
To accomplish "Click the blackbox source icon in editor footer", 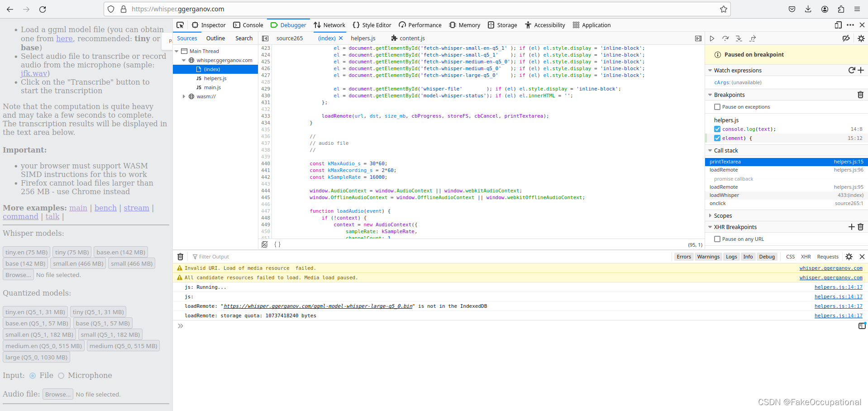I will click(265, 244).
